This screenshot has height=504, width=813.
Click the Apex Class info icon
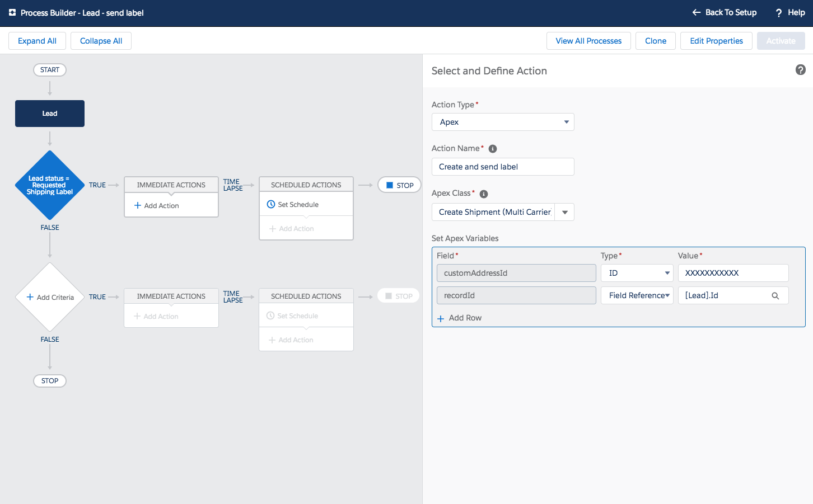click(x=484, y=194)
